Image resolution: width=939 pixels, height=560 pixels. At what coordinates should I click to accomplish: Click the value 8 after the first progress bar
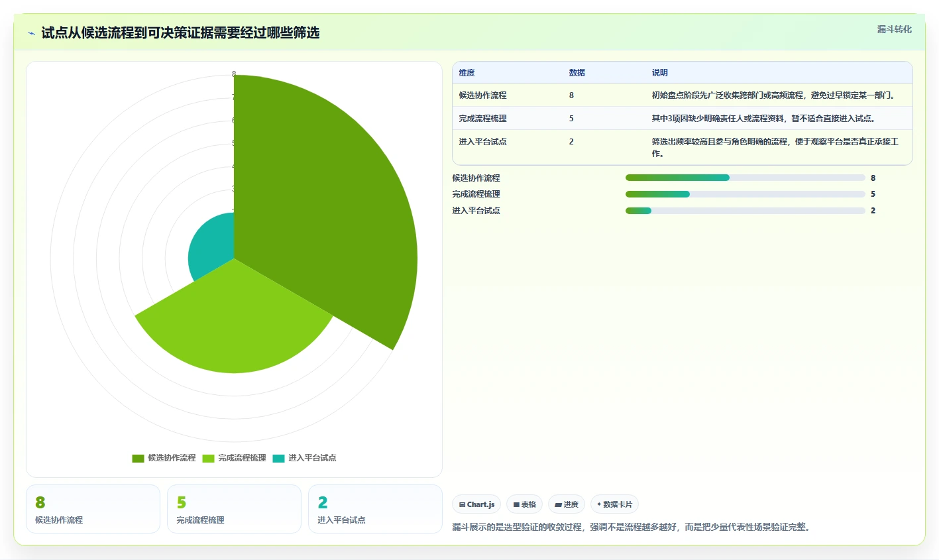click(873, 178)
